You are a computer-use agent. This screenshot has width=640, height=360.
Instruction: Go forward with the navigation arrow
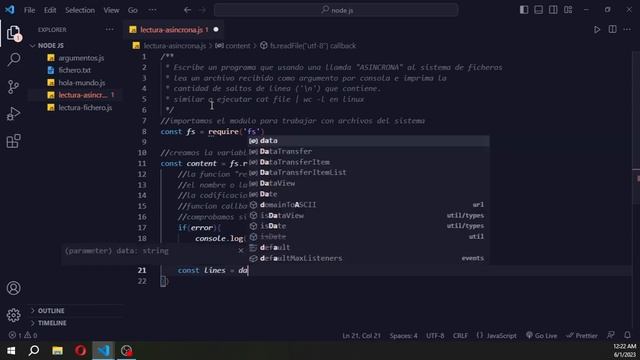[x=202, y=10]
